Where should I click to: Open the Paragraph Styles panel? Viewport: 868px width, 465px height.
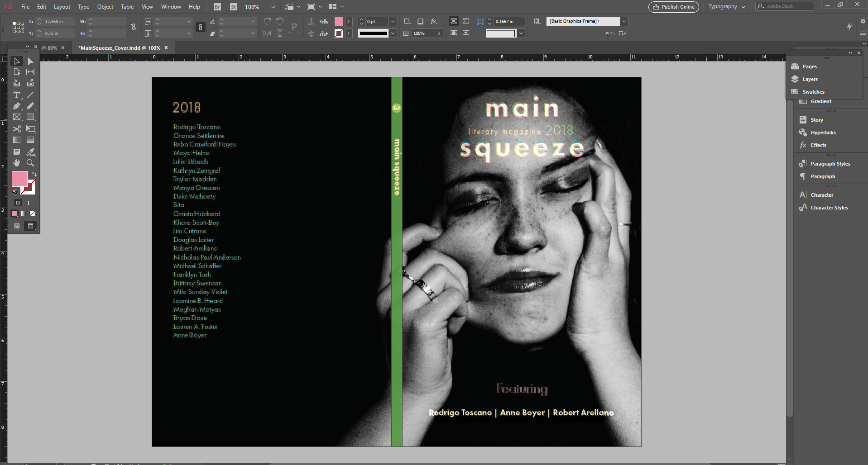(x=830, y=164)
